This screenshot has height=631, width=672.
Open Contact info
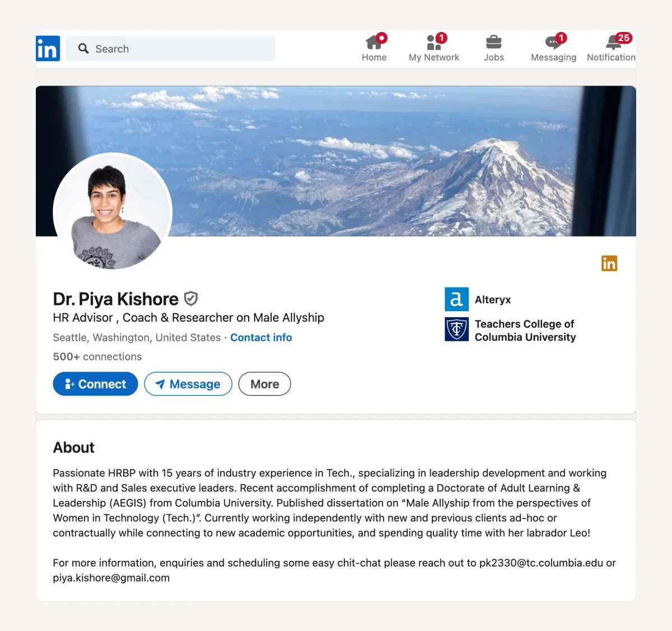tap(261, 337)
